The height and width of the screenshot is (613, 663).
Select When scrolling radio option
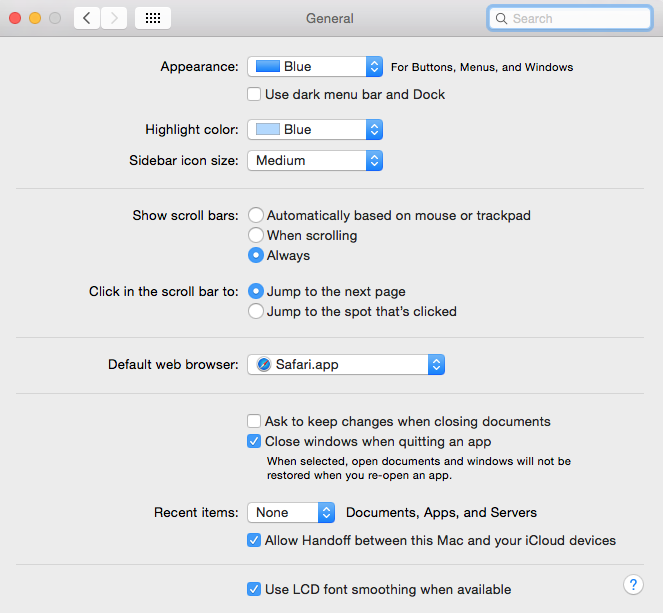point(256,235)
